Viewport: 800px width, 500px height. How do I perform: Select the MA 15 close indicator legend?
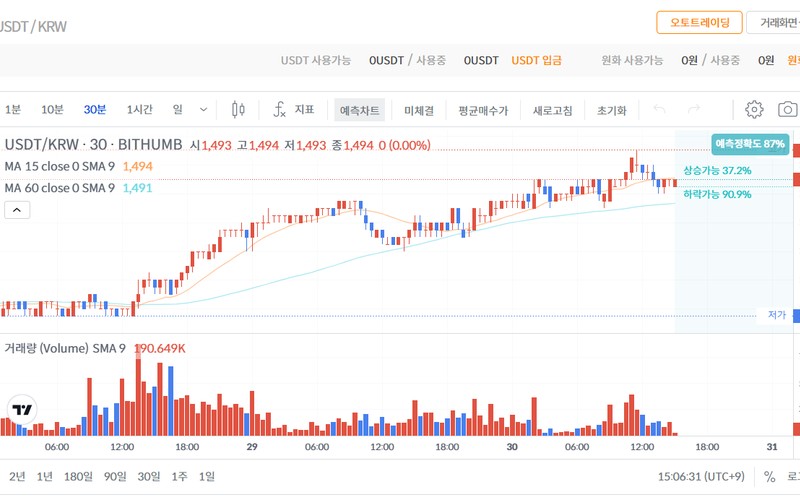(x=60, y=166)
